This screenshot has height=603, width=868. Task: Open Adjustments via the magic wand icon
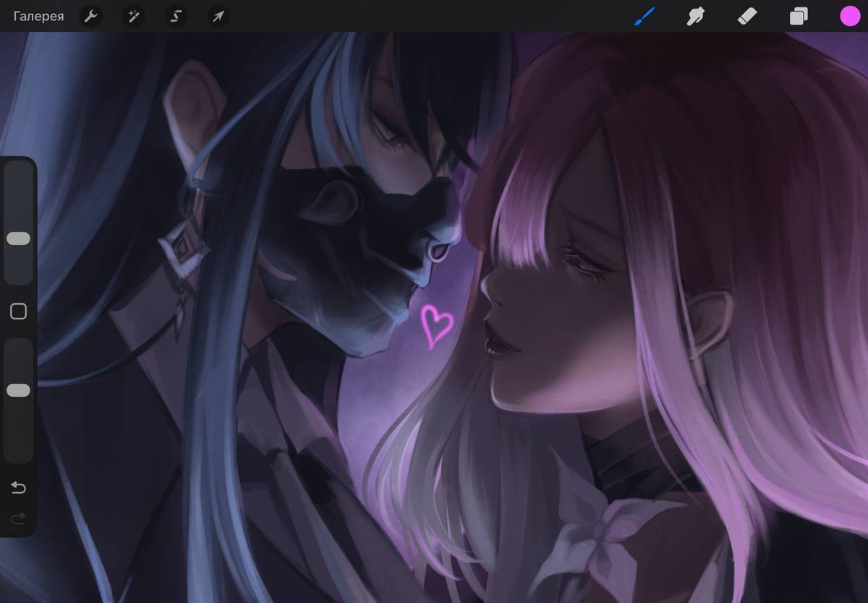pyautogui.click(x=133, y=16)
